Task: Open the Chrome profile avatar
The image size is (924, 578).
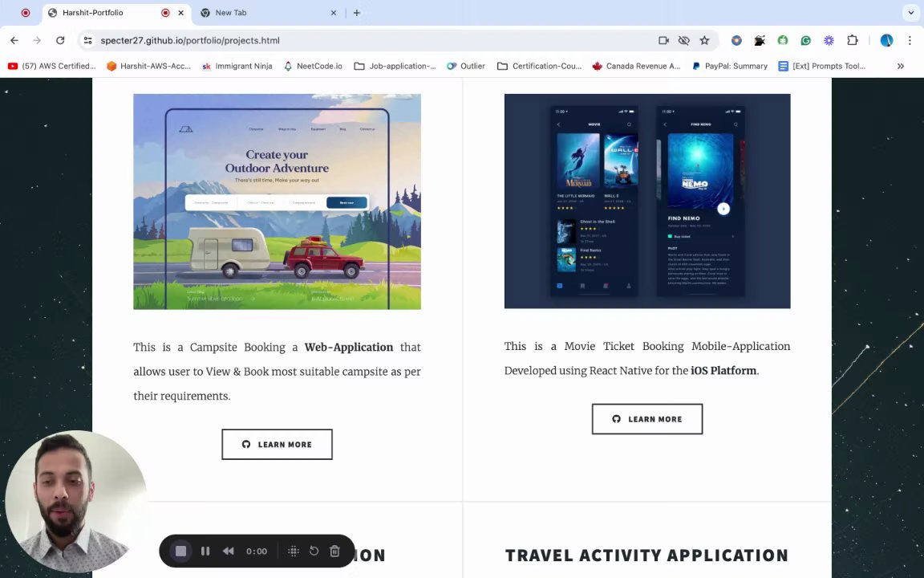Action: tap(886, 40)
